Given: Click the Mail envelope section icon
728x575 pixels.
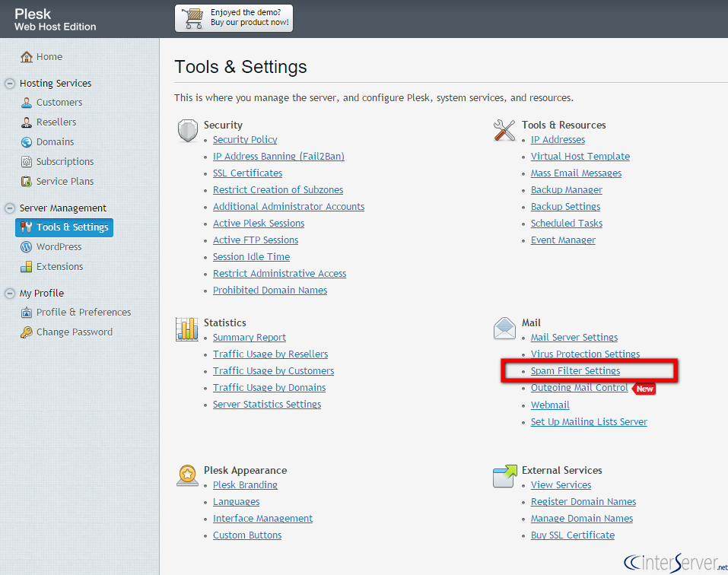Looking at the screenshot, I should coord(504,329).
